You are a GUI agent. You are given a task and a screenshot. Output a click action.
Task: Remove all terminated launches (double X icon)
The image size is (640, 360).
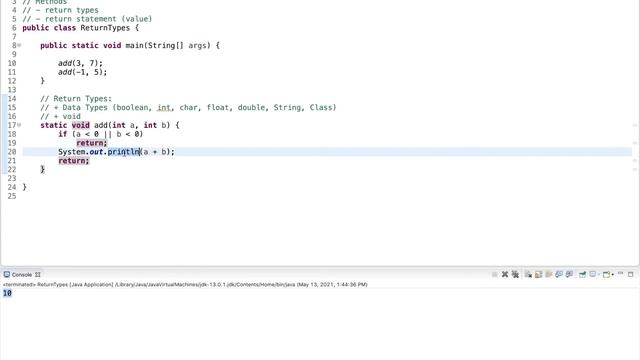click(x=515, y=274)
